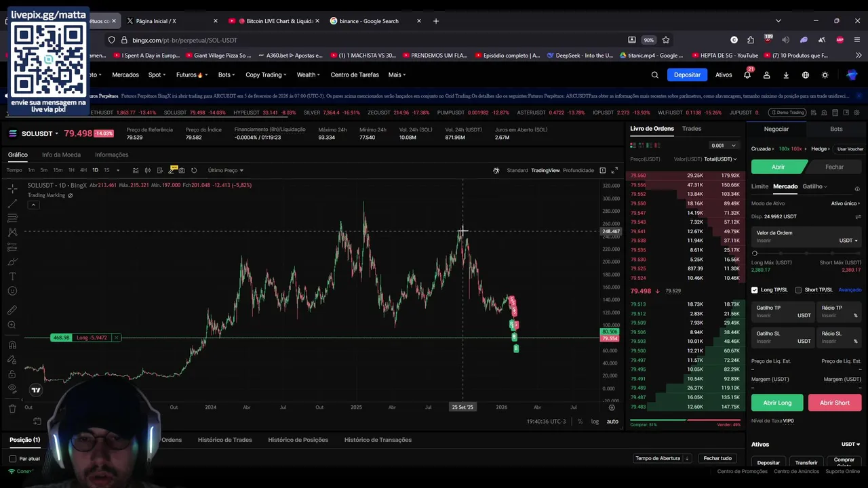Close the Long position line marker
Viewport: 868px width, 488px height.
click(116, 338)
